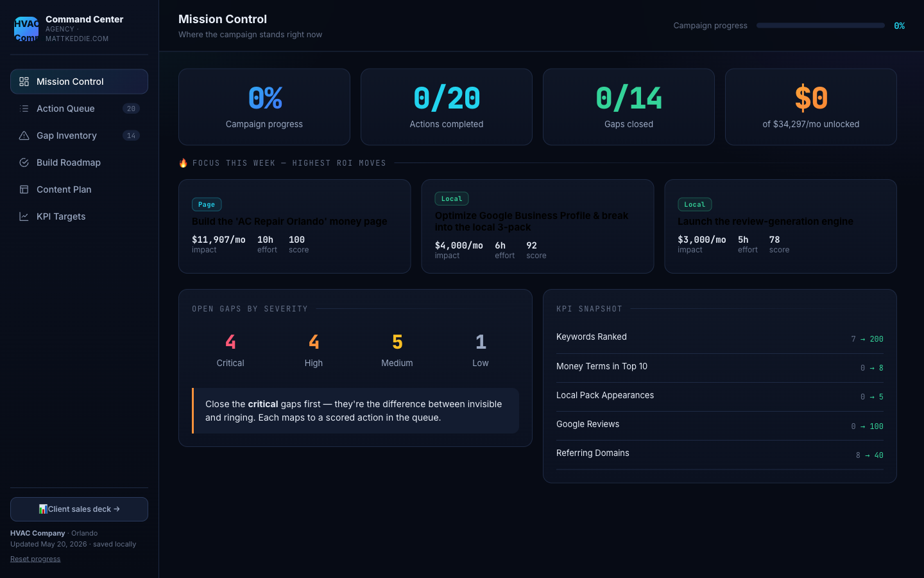The height and width of the screenshot is (578, 924).
Task: Open the Client sales deck button
Action: [79, 509]
